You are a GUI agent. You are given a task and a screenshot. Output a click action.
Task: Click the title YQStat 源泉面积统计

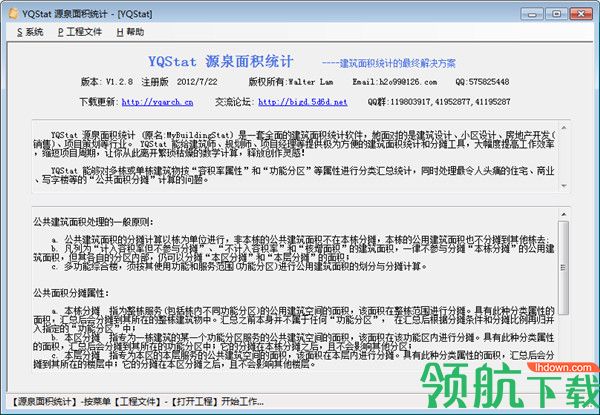(x=221, y=61)
